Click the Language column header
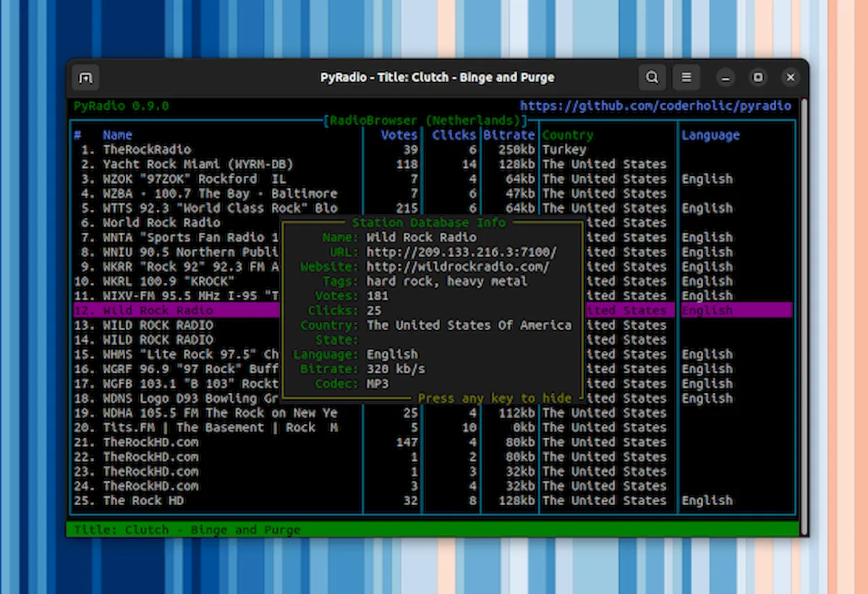The width and height of the screenshot is (868, 594). (x=710, y=135)
